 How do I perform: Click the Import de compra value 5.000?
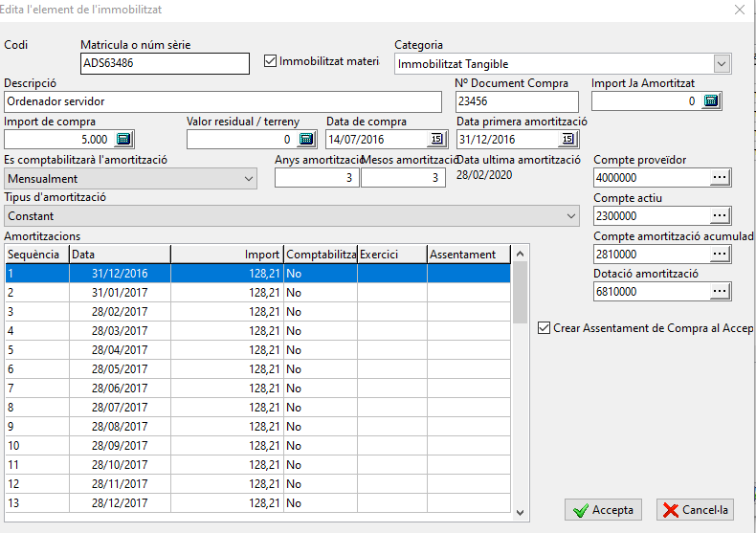click(59, 140)
